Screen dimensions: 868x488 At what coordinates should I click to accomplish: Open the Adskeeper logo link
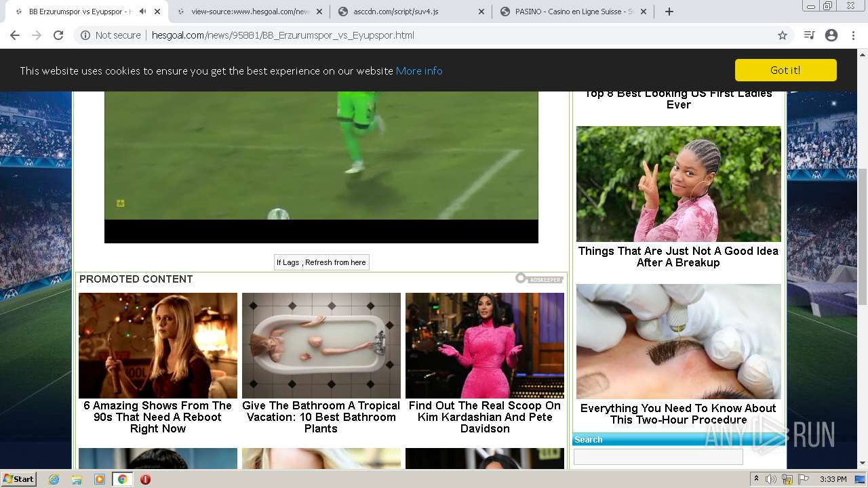[539, 279]
